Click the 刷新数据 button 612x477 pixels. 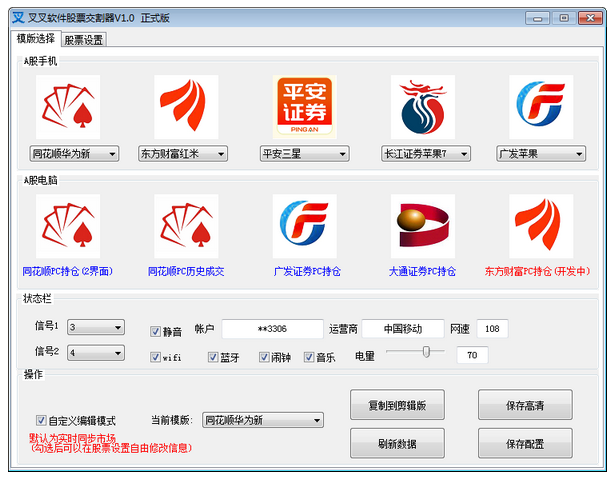(x=397, y=443)
